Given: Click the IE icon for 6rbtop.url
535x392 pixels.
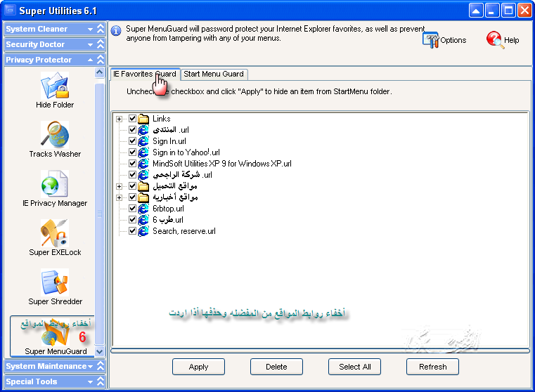Looking at the screenshot, I should point(143,209).
